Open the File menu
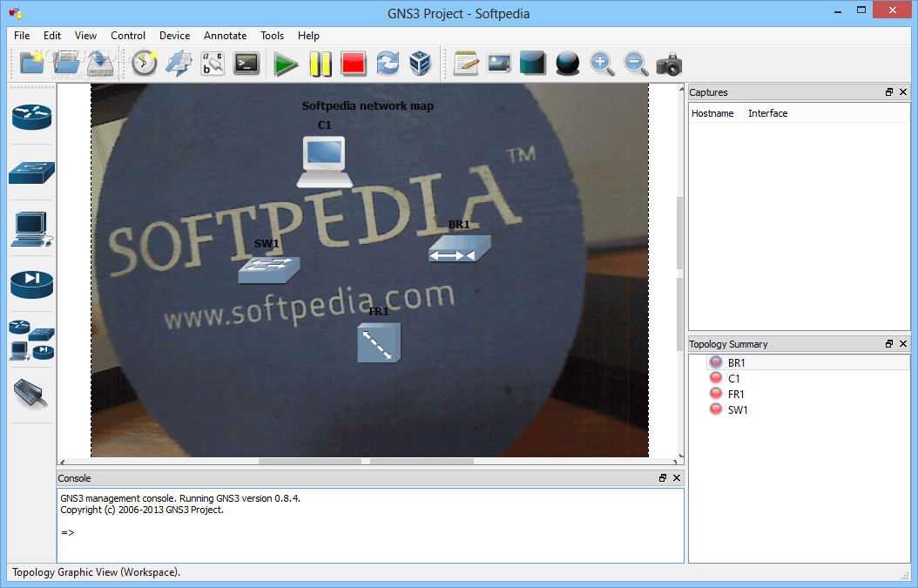 click(x=22, y=36)
